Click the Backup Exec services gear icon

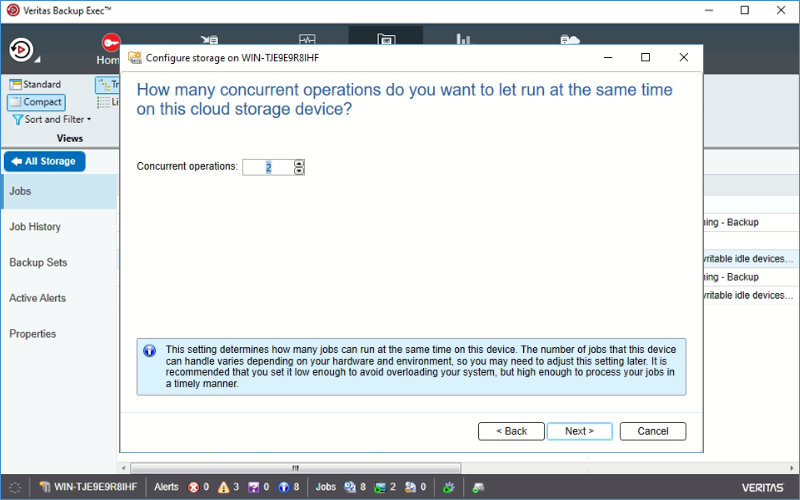tap(448, 487)
